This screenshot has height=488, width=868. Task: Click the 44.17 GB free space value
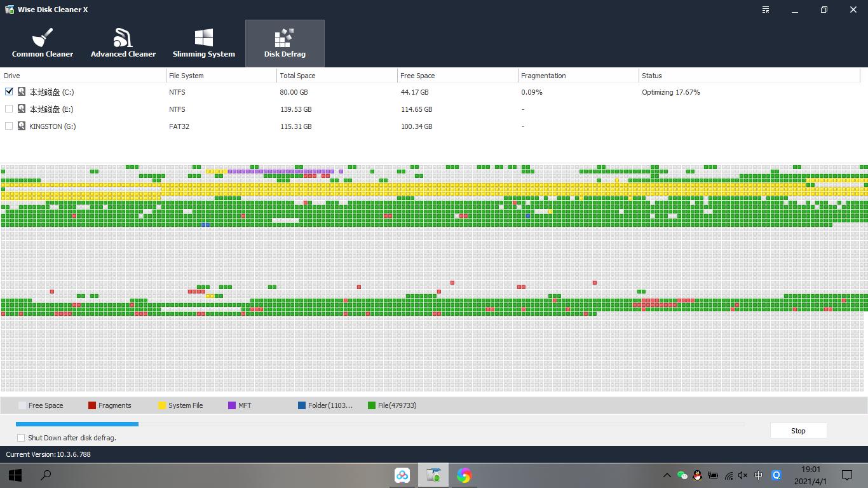tap(414, 92)
